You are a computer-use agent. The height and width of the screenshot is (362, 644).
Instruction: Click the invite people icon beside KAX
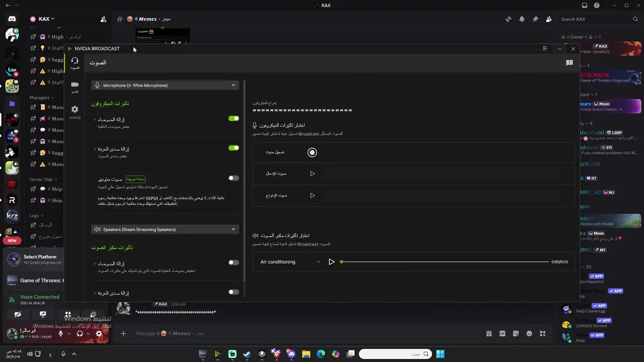103,19
